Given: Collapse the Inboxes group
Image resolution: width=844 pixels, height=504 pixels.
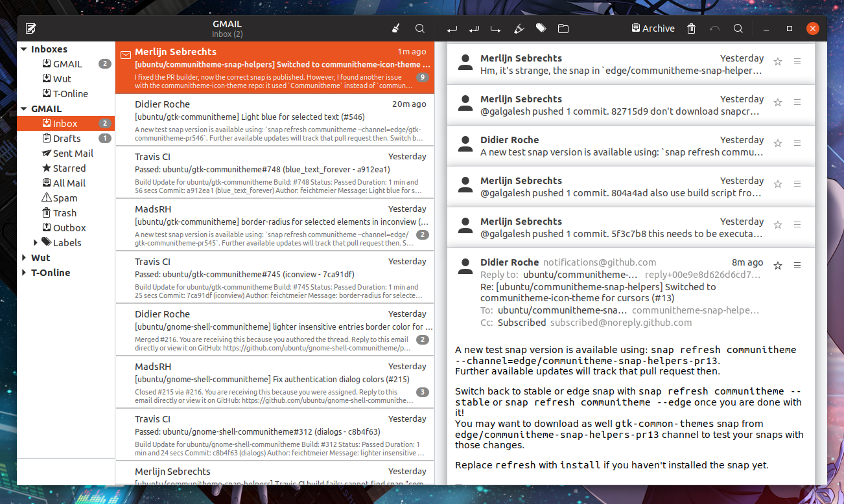Looking at the screenshot, I should click(x=24, y=49).
